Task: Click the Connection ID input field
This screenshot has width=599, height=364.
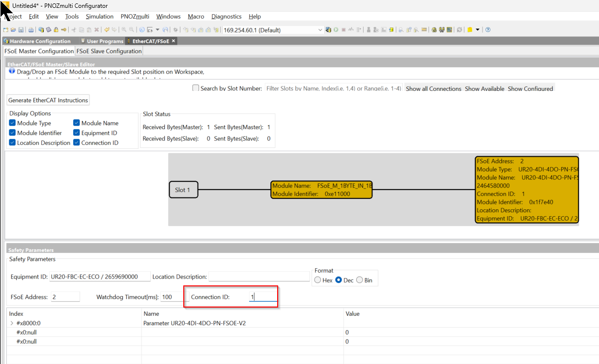Action: click(x=263, y=297)
